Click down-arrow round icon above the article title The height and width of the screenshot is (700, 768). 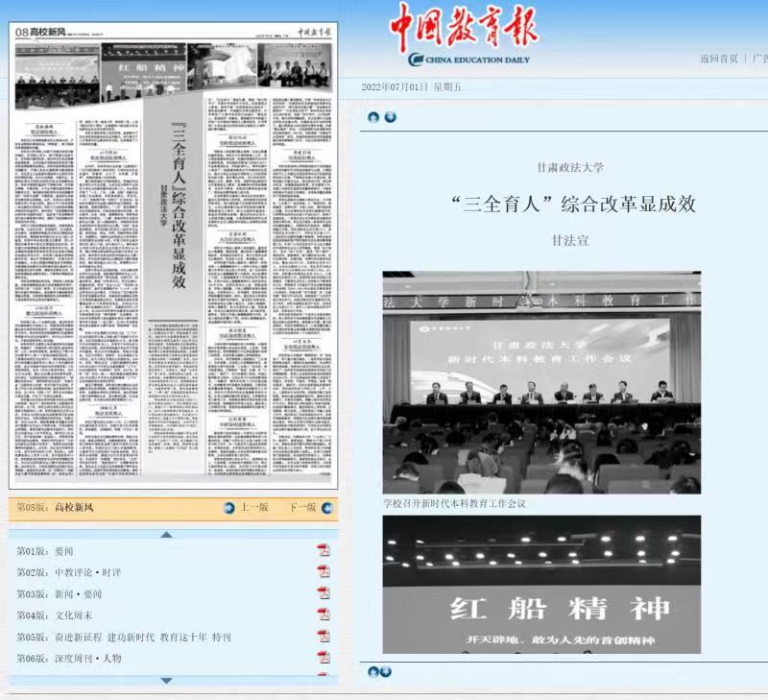pyautogui.click(x=391, y=117)
